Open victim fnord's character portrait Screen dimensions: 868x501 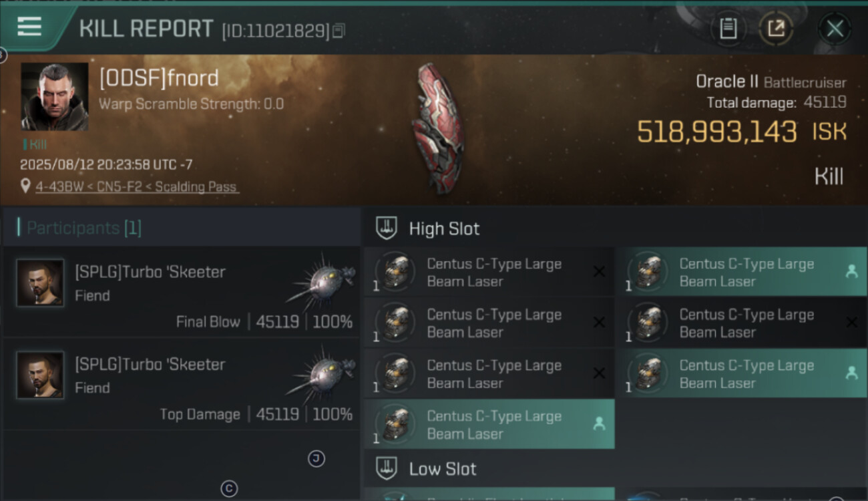click(55, 97)
